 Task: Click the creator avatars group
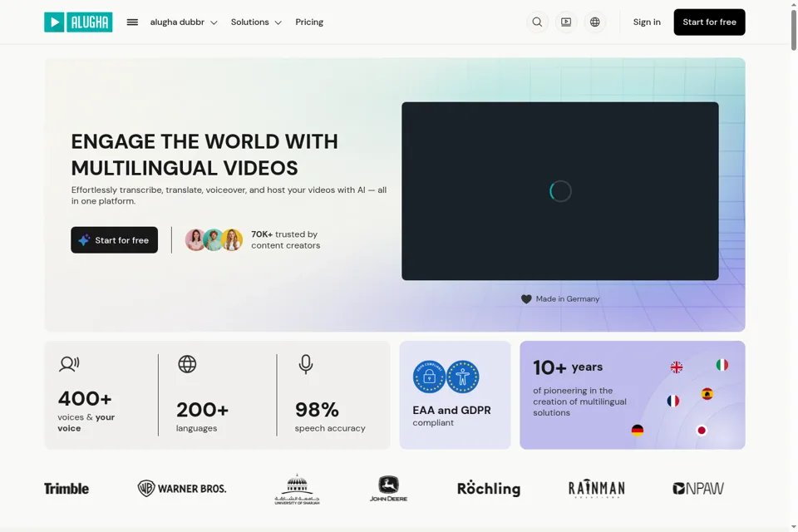point(214,239)
